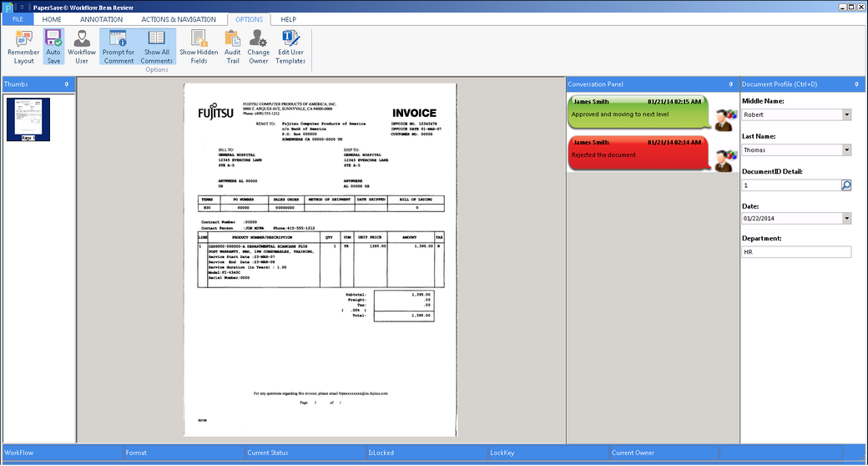868x466 pixels.
Task: Click the Remember Layout icon
Action: tap(23, 38)
